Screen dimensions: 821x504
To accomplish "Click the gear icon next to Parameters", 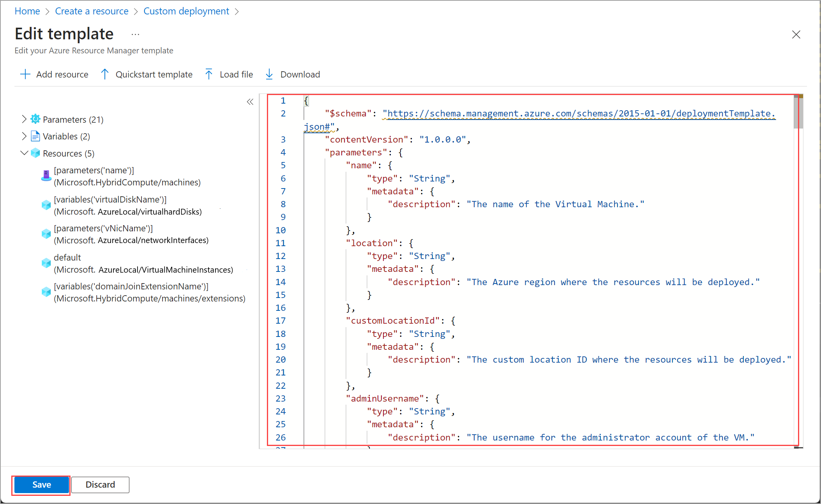I will click(35, 119).
